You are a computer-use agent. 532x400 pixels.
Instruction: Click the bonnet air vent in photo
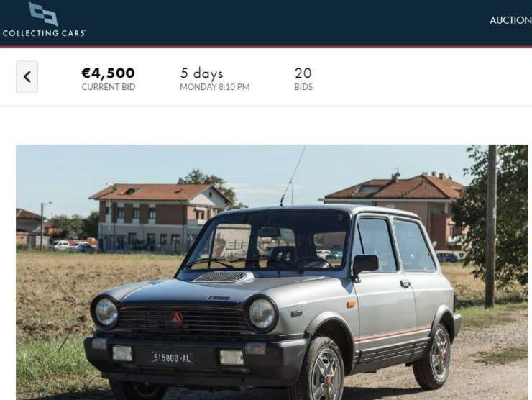pos(221,277)
